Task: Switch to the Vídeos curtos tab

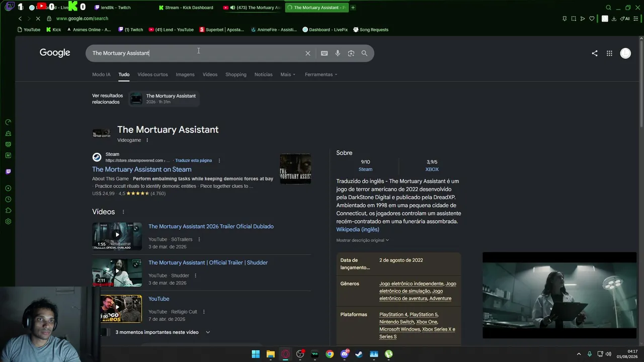Action: point(152,74)
